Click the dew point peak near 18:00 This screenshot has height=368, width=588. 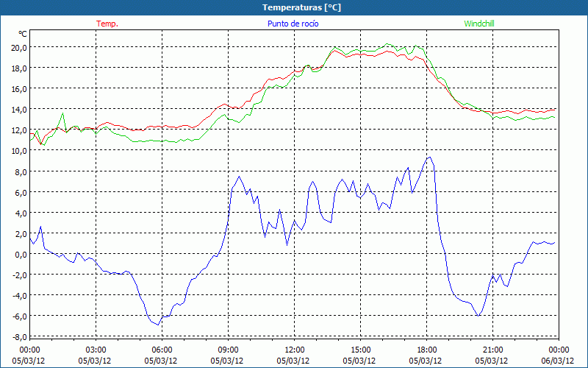tap(430, 158)
